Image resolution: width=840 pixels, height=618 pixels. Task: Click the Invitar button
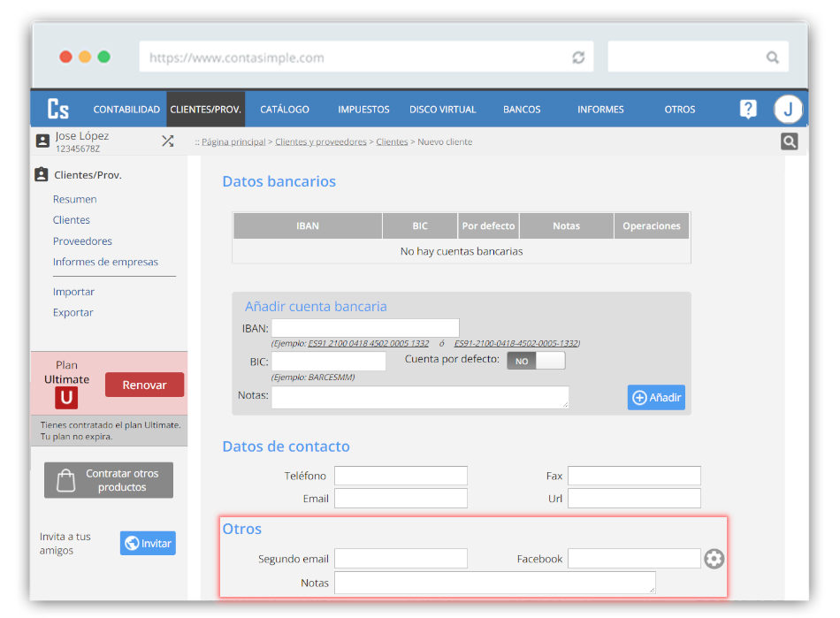148,543
